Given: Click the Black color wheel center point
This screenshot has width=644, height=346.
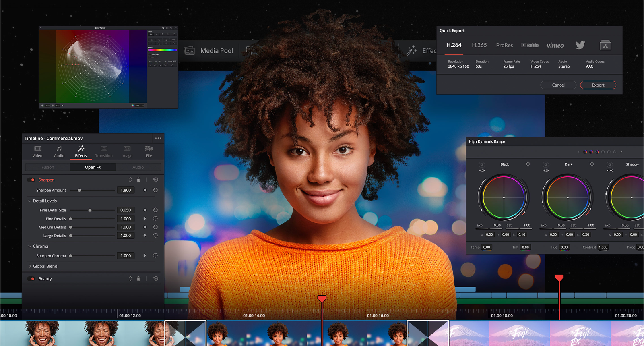Looking at the screenshot, I should coord(504,197).
